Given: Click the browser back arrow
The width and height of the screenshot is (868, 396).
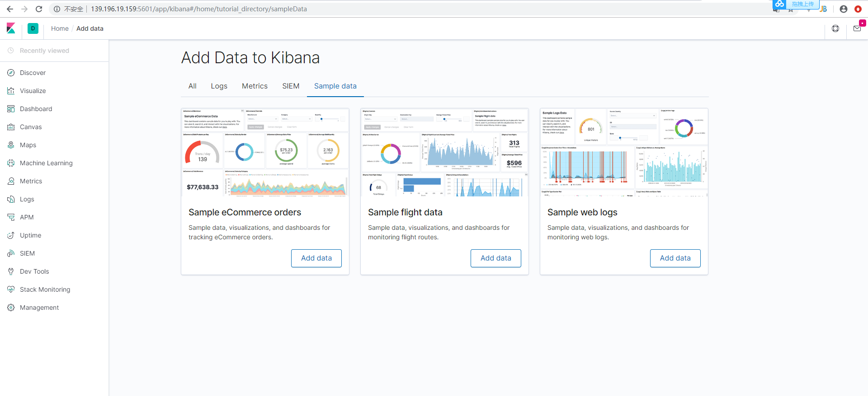Looking at the screenshot, I should pyautogui.click(x=10, y=9).
